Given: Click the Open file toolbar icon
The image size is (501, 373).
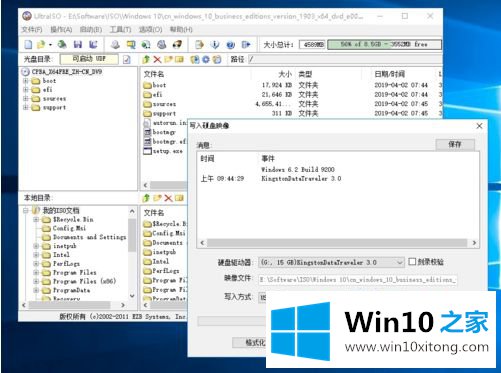Looking at the screenshot, I should pyautogui.click(x=41, y=44).
